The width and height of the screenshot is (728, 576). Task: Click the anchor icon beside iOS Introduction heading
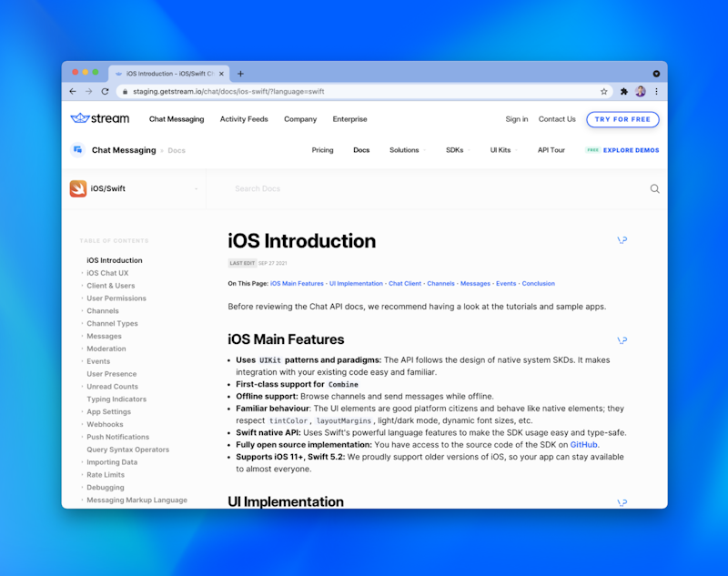pos(622,239)
